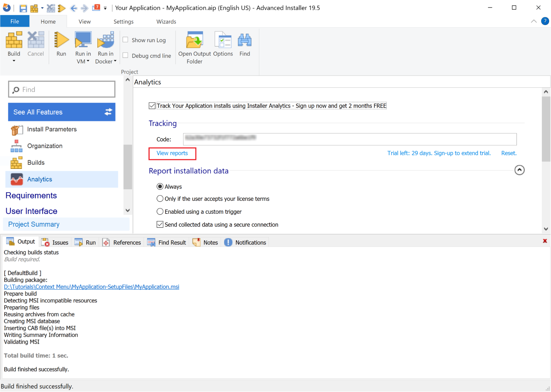Click the Run in VM ribbon icon
This screenshot has height=392, width=551.
coord(83,40)
